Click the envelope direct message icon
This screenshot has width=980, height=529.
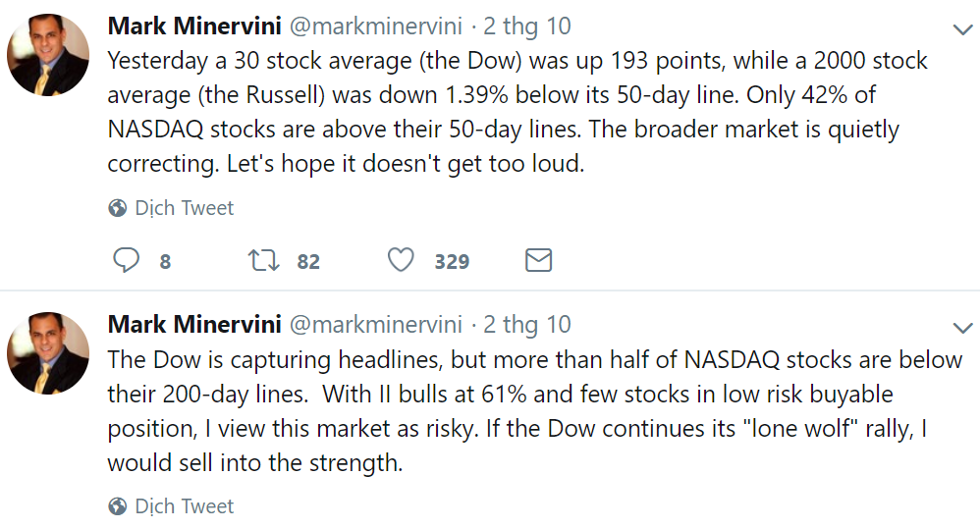[538, 261]
